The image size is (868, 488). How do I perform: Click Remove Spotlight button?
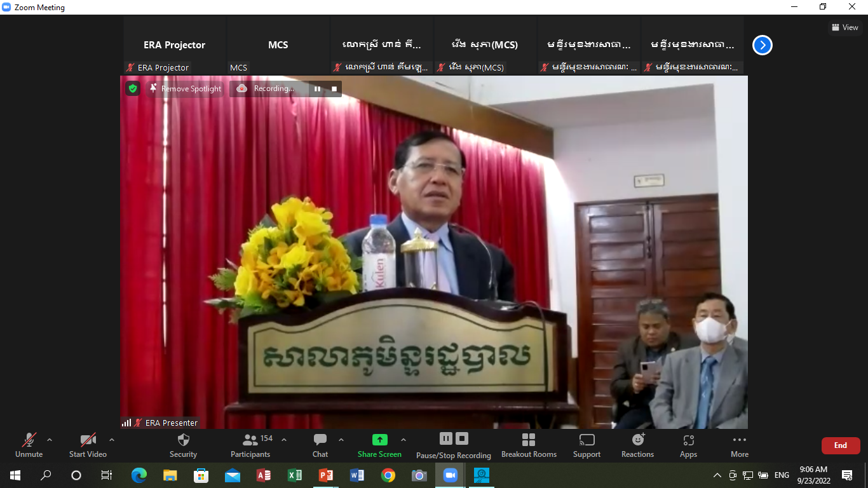[x=185, y=89]
